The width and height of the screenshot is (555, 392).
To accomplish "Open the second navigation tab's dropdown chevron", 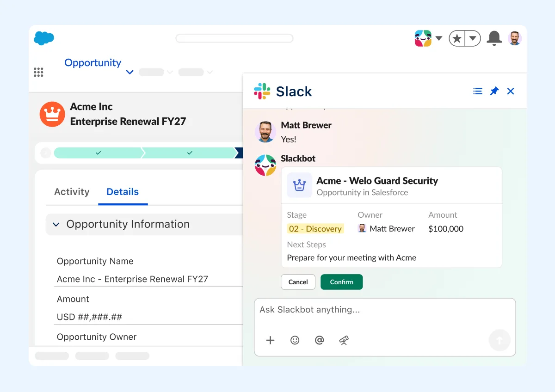I will point(170,72).
